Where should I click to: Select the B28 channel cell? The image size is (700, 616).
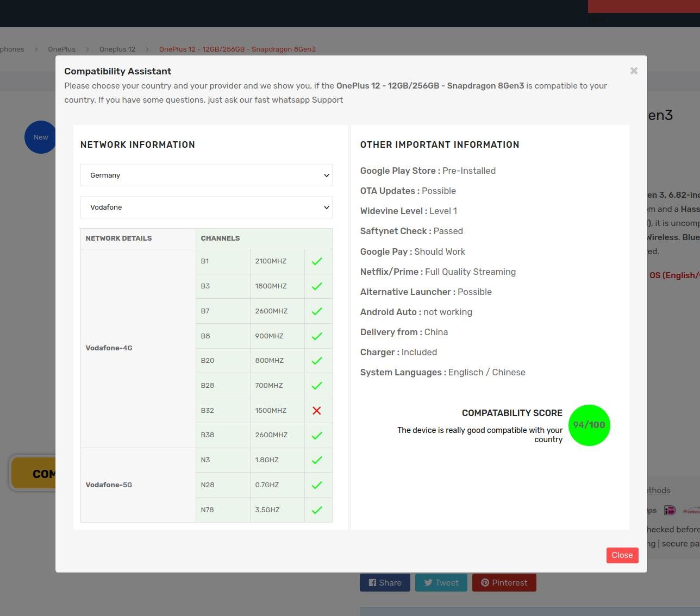tap(223, 386)
